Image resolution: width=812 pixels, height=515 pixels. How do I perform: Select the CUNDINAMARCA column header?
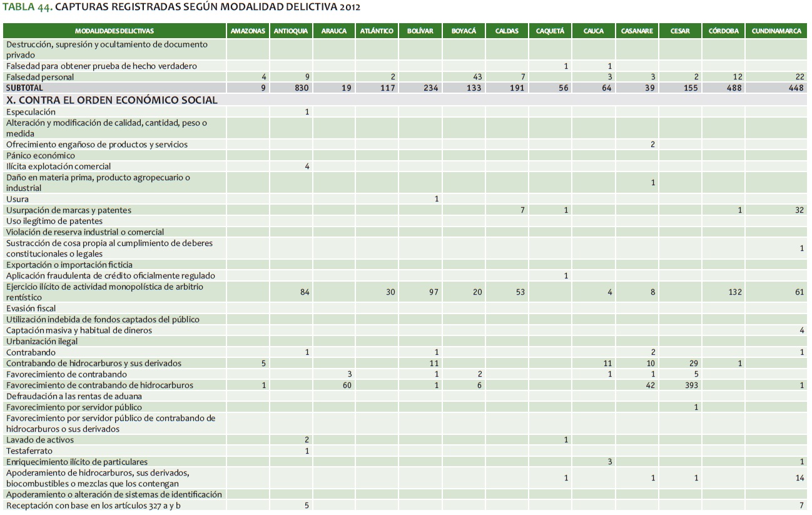776,31
